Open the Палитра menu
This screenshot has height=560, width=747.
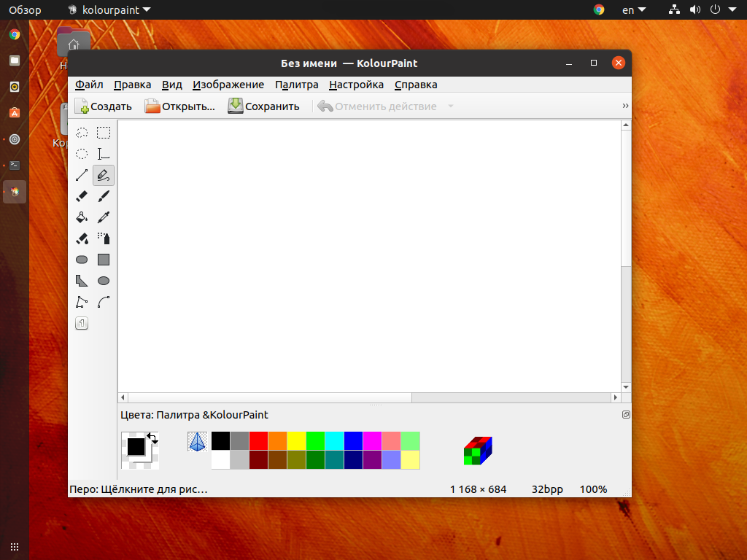point(297,85)
